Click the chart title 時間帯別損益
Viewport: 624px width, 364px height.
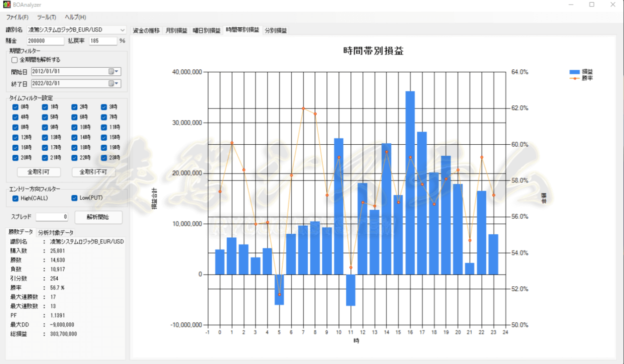[373, 51]
